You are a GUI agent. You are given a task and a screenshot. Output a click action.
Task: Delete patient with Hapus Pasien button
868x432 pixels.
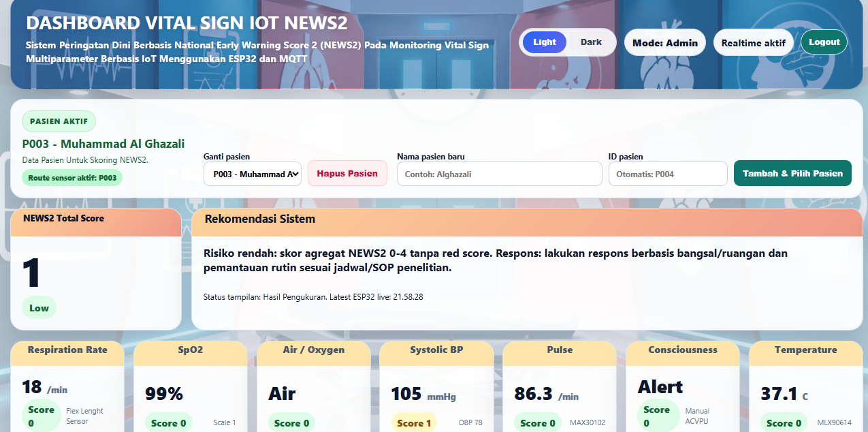347,174
